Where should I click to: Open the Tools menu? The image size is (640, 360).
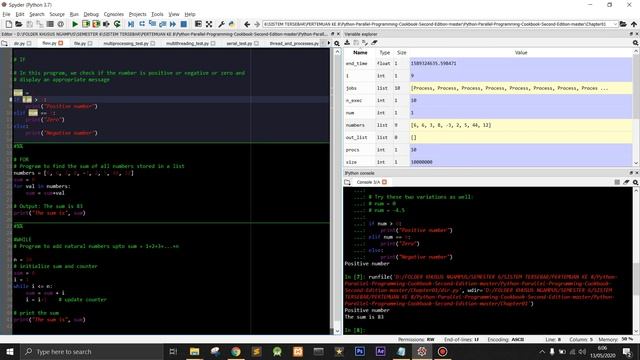click(x=157, y=14)
